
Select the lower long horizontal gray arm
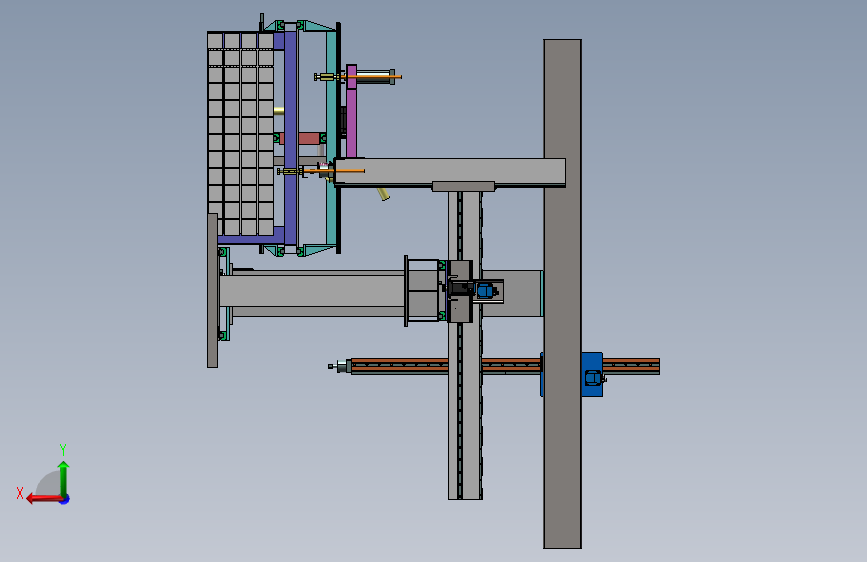(x=312, y=290)
